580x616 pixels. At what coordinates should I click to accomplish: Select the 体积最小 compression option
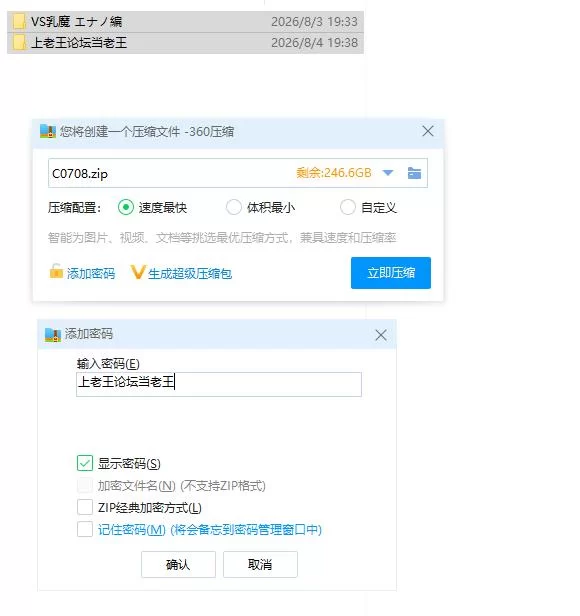point(233,207)
